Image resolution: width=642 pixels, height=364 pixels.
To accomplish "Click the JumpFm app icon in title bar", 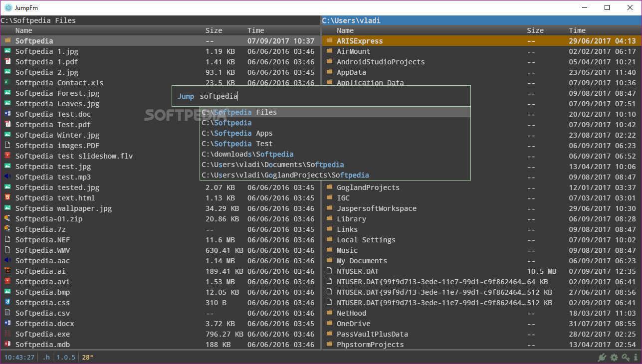I will point(8,7).
